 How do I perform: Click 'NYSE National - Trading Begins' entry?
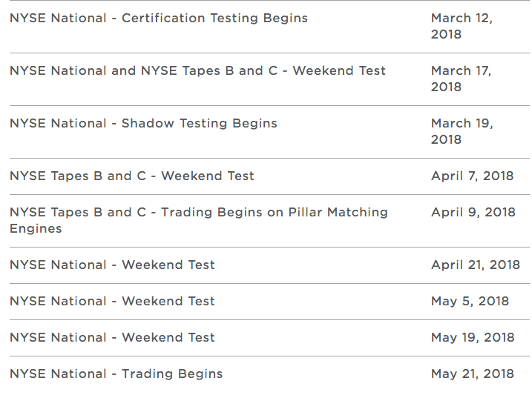pos(116,374)
